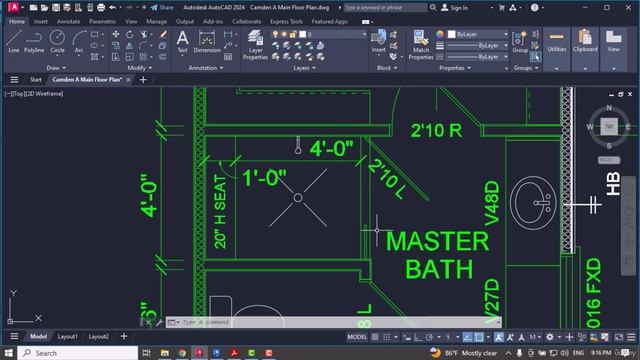Screen dimensions: 640x360
Task: Open new drawing tab with plus button
Action: tap(143, 80)
